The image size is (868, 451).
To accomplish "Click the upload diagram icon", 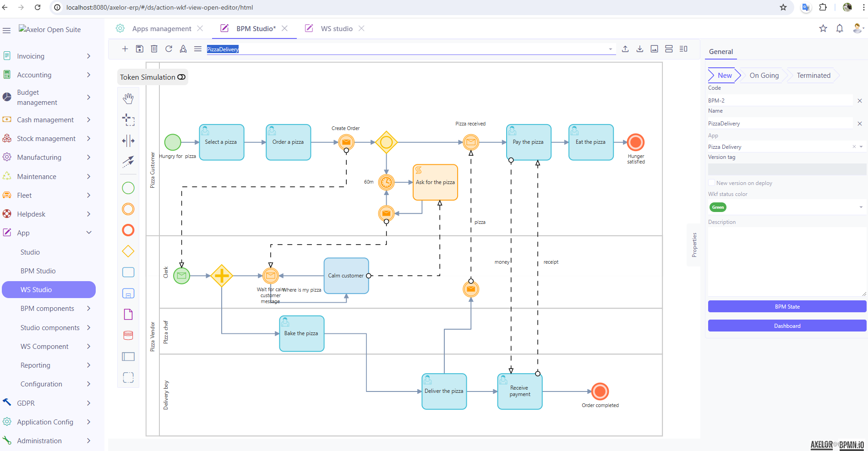I will 625,49.
